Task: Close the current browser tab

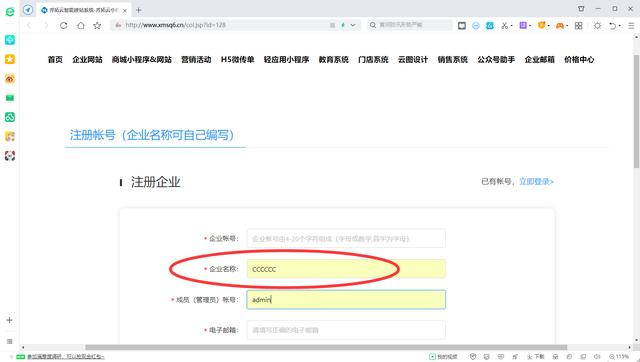Action: coord(125,10)
